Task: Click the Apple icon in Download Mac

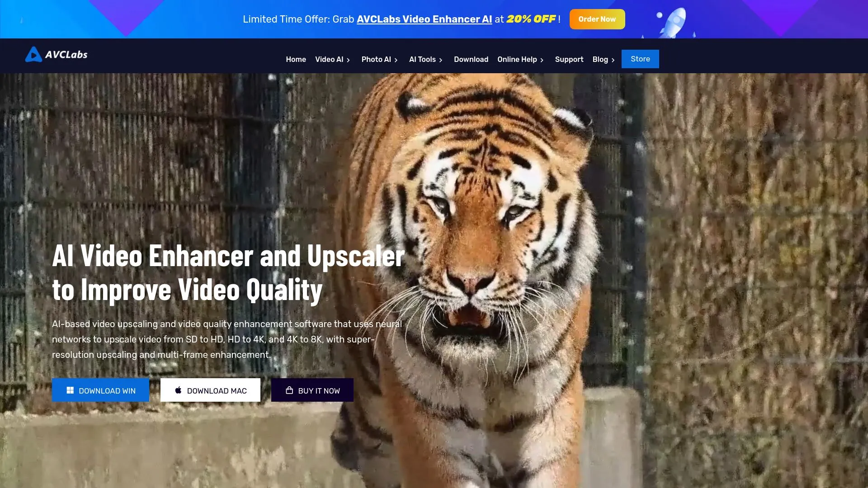Action: (178, 390)
